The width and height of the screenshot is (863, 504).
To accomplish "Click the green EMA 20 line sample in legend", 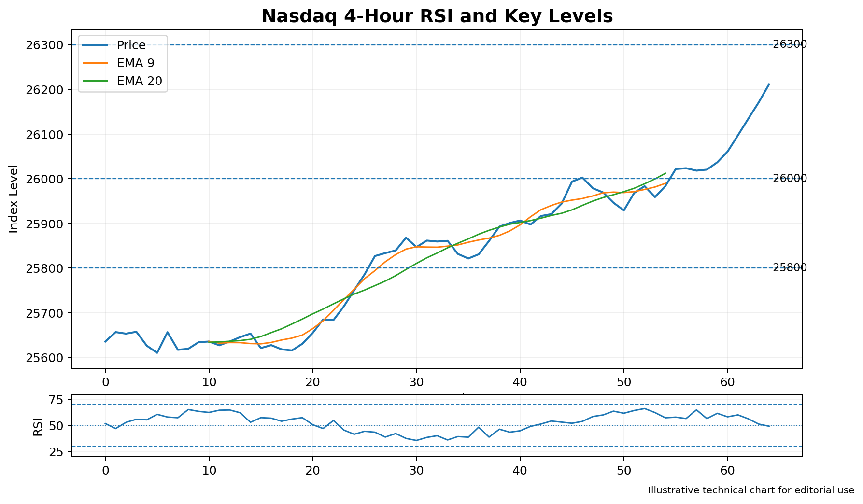I will pos(95,82).
